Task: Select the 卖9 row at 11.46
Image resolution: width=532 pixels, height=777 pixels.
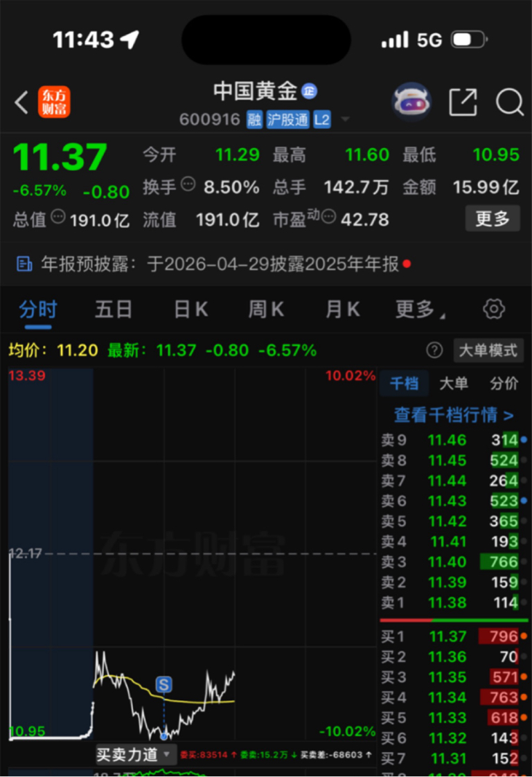Action: pos(454,440)
